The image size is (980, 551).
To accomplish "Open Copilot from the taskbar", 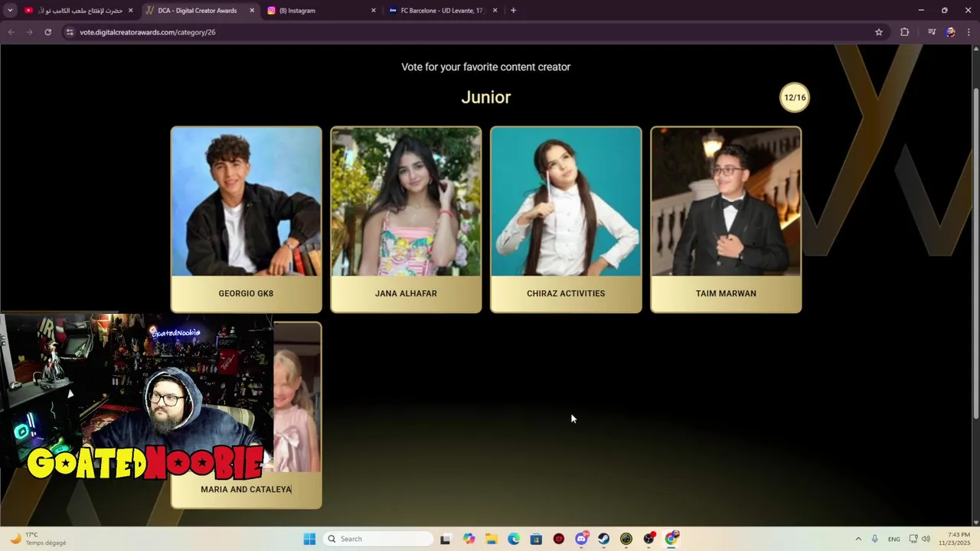I will [469, 539].
